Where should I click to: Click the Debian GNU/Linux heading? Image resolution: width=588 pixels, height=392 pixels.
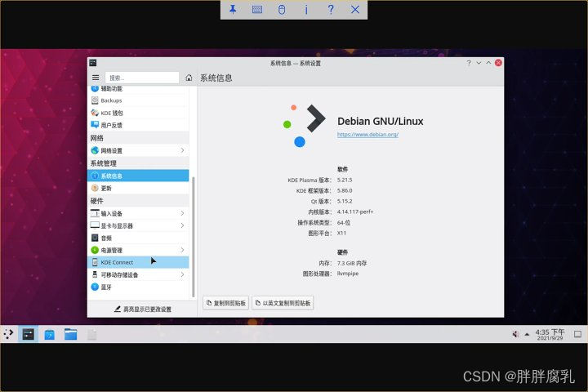(x=381, y=121)
